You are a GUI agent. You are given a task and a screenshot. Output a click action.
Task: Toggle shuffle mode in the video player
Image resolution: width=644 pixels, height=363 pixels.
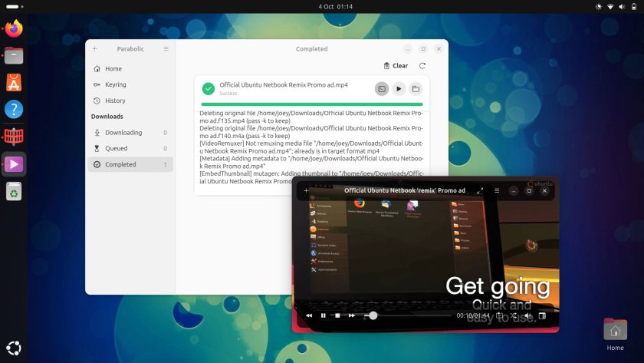pos(514,315)
